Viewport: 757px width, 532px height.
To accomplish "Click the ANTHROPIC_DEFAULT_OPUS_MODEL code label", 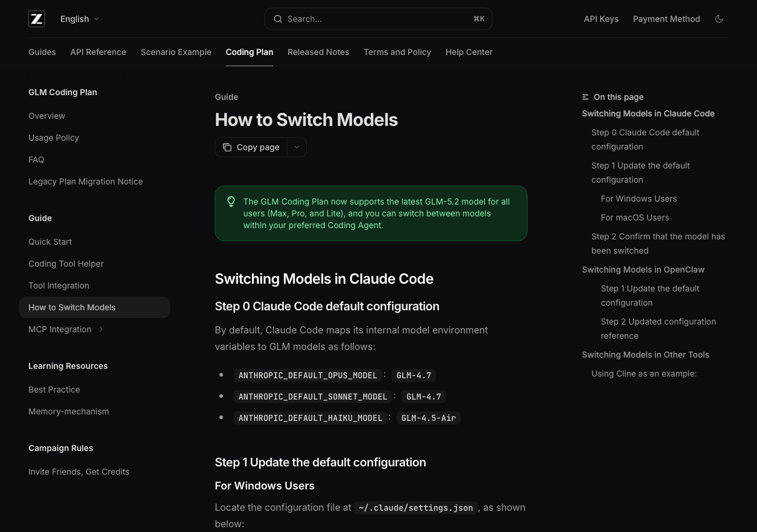I will (308, 375).
